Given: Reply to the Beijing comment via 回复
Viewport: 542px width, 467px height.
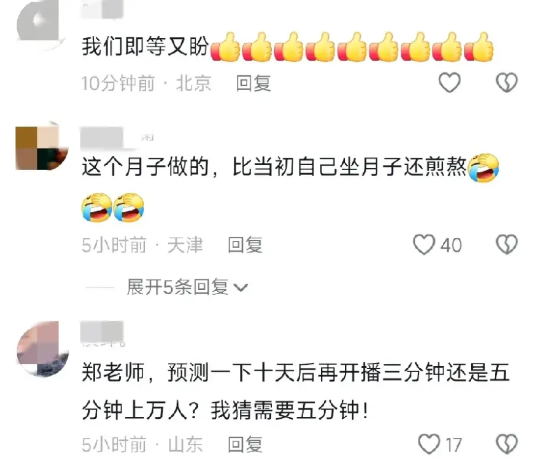Looking at the screenshot, I should [253, 83].
